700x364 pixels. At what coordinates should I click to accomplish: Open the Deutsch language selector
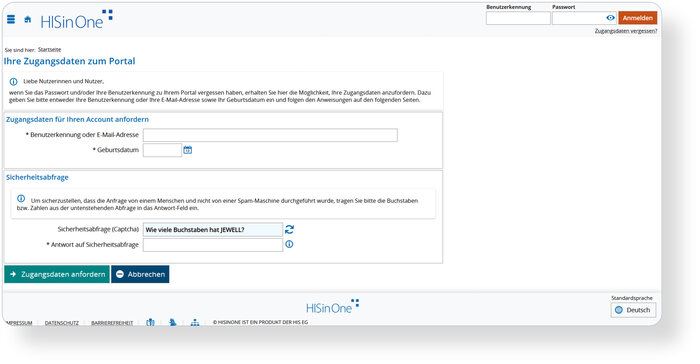(x=633, y=310)
